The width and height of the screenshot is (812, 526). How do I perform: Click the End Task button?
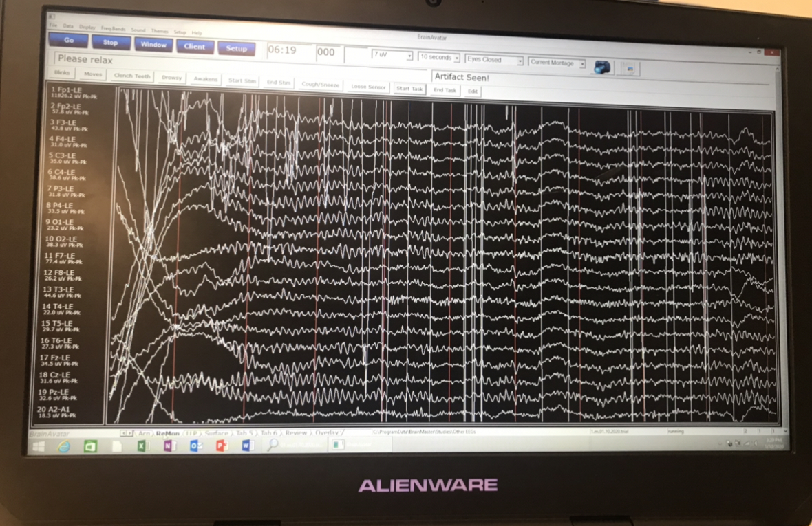point(445,90)
